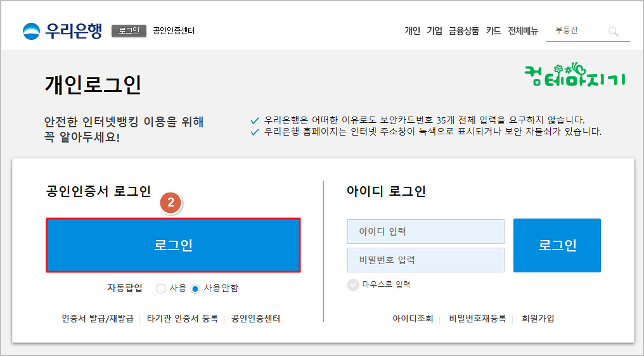Open the 카드 menu

493,31
